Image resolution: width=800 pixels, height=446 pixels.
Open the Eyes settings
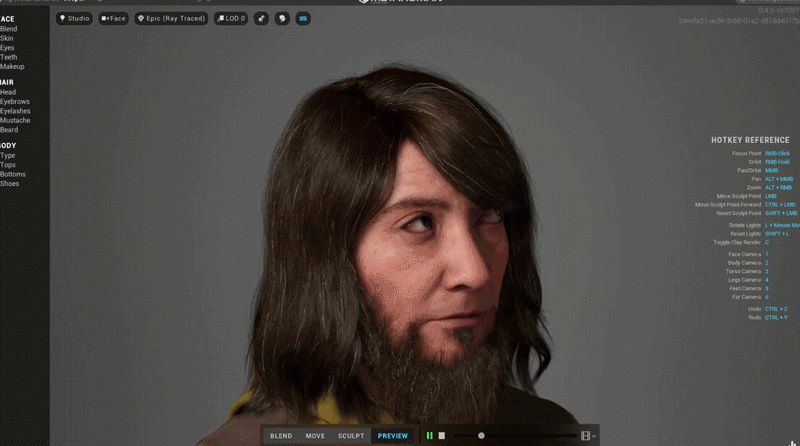[x=7, y=48]
